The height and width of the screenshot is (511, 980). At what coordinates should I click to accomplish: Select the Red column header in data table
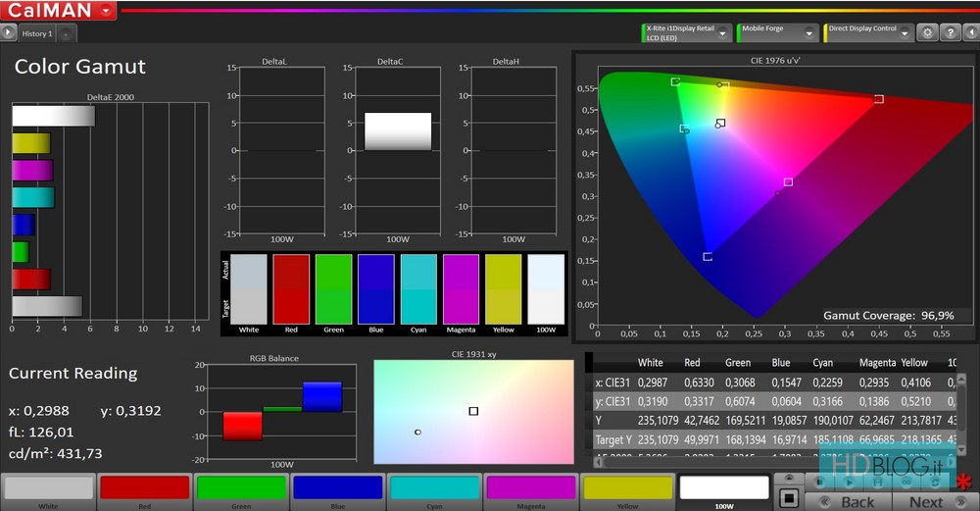pyautogui.click(x=692, y=362)
